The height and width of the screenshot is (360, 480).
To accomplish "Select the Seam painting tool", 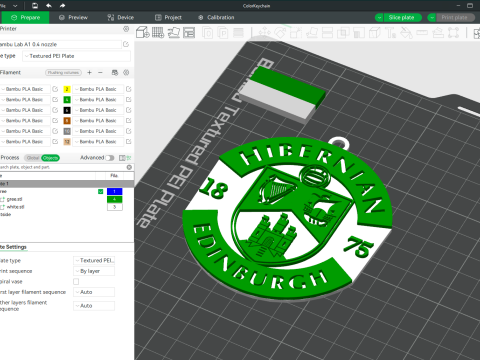I will [x=375, y=33].
